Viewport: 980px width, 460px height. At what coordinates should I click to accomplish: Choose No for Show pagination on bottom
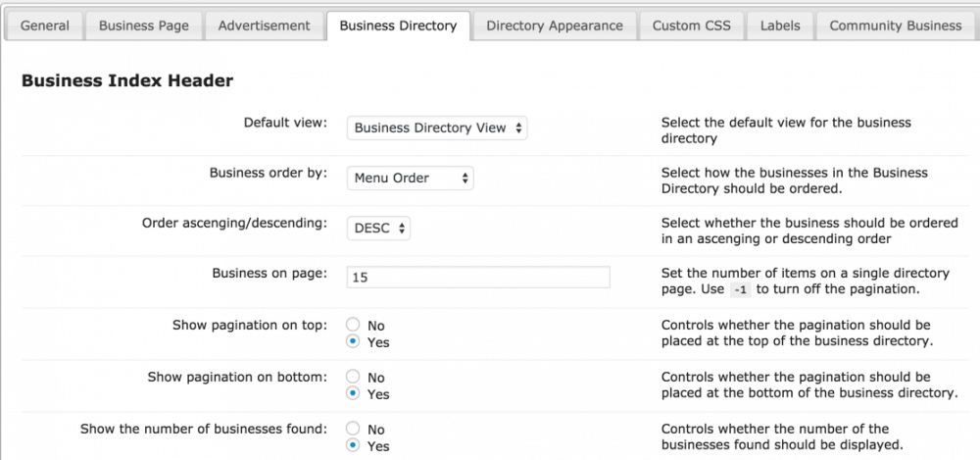tap(353, 378)
